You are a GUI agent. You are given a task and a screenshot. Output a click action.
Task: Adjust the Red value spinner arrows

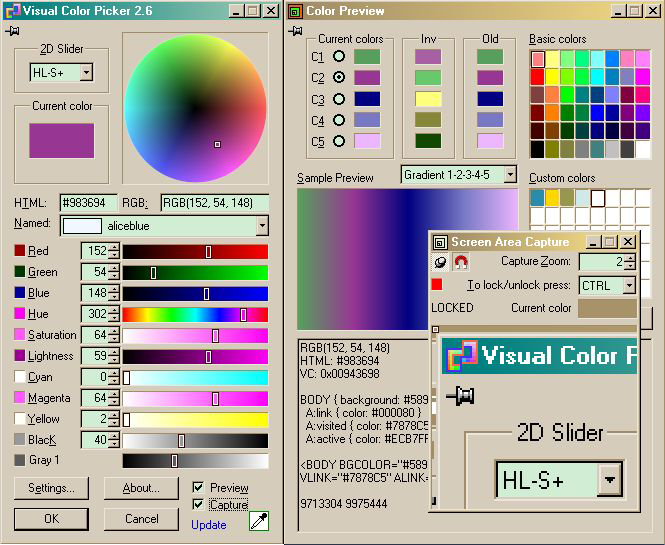(x=114, y=251)
